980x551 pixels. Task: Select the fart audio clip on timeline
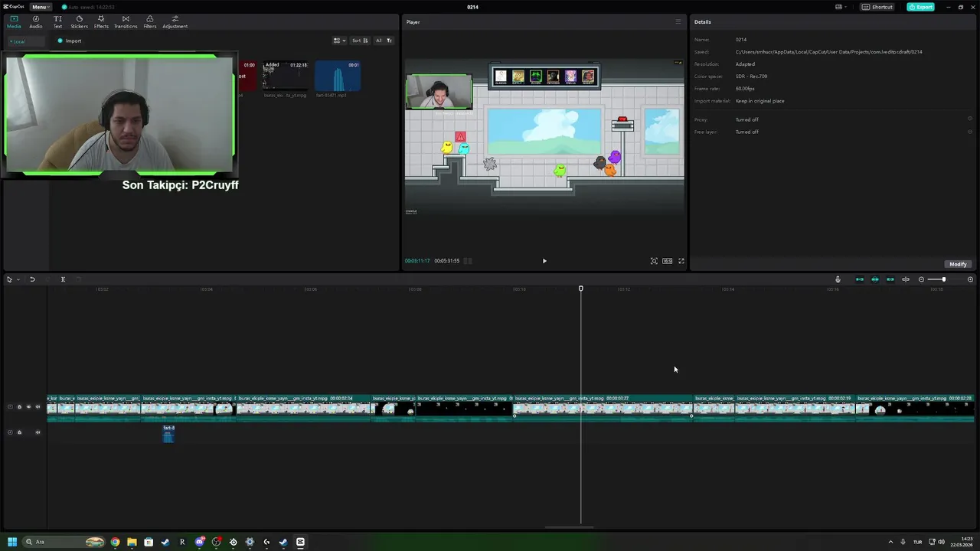pos(168,434)
